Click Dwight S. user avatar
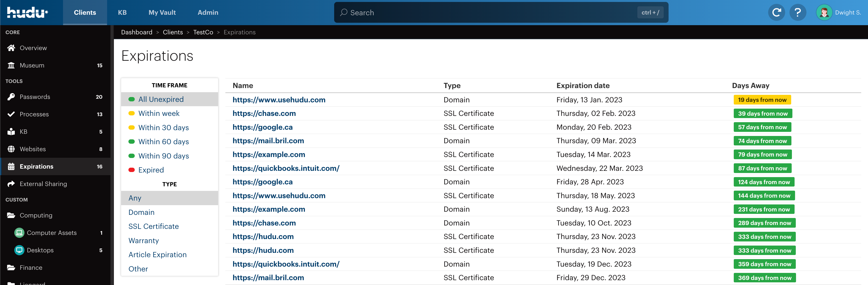 click(x=824, y=12)
